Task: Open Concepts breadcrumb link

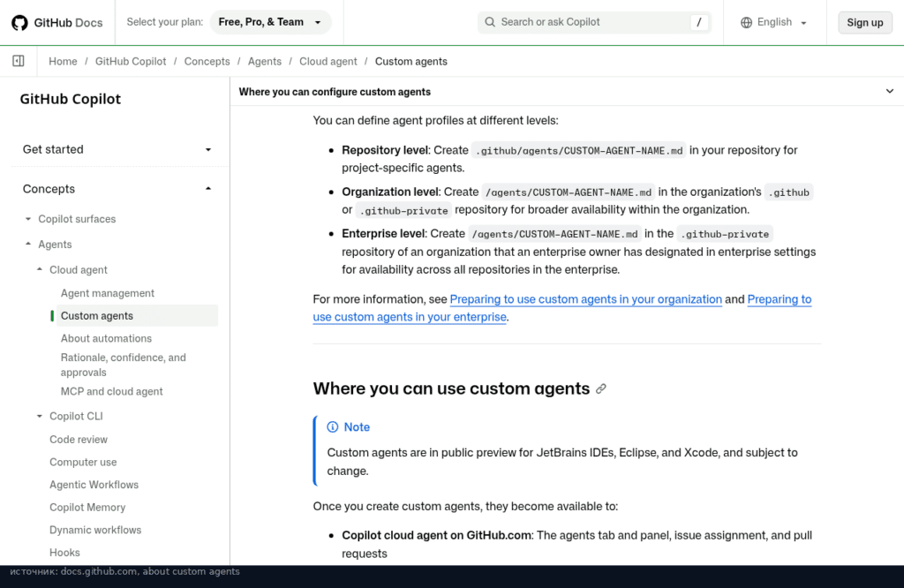Action: coord(207,61)
